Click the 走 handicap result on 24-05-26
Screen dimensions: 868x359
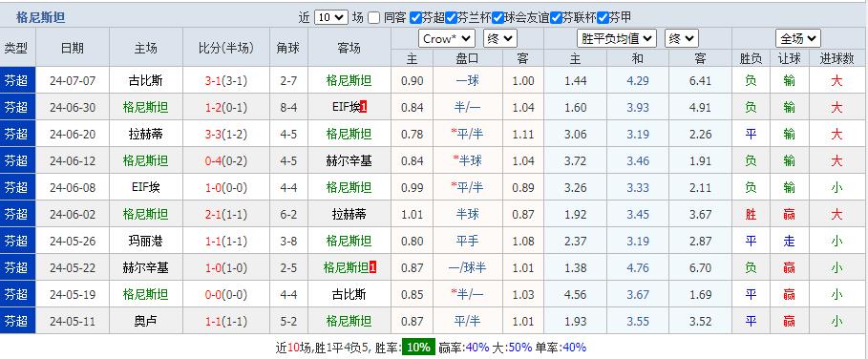(x=790, y=241)
